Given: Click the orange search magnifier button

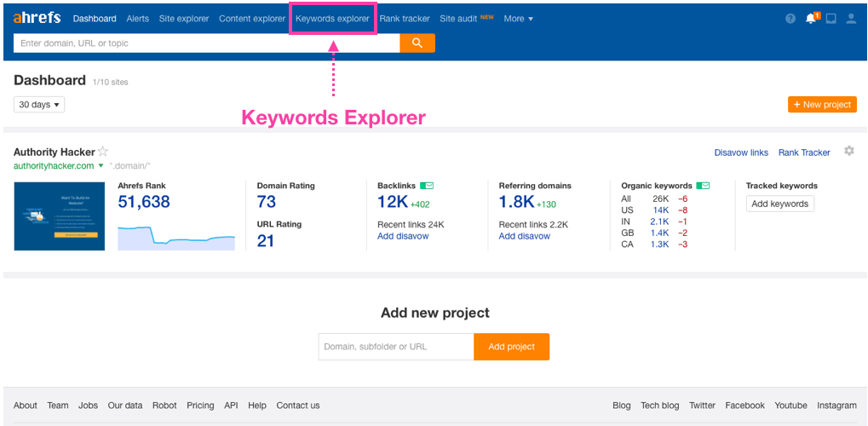Looking at the screenshot, I should click(x=417, y=43).
